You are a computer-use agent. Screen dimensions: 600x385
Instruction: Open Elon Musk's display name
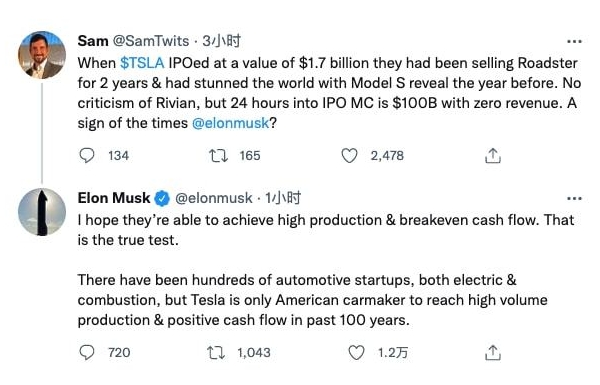(x=114, y=198)
